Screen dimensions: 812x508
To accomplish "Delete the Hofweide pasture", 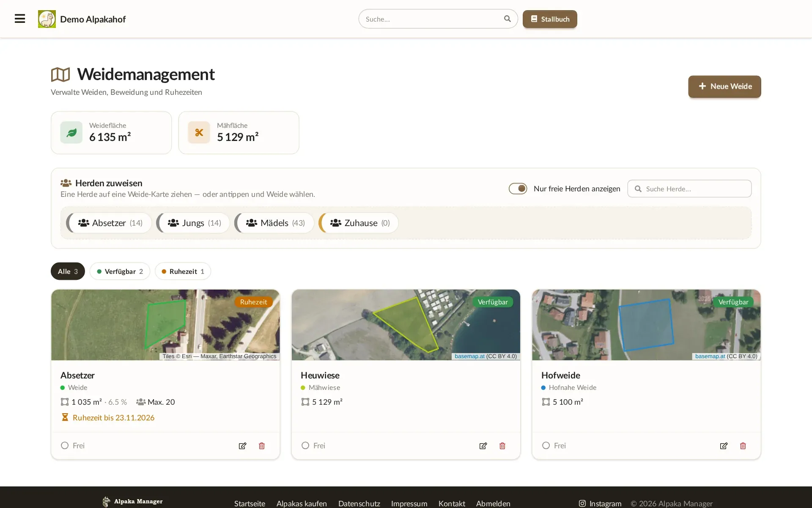I will pos(743,446).
